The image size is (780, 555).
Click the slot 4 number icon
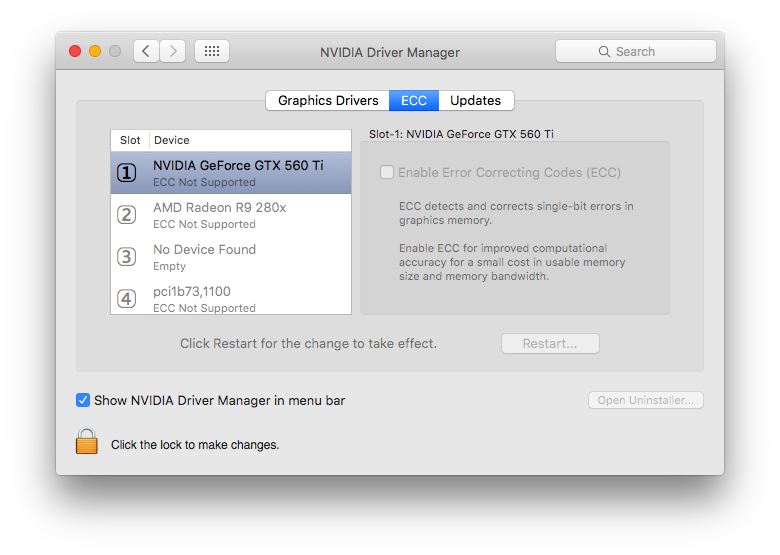point(126,299)
